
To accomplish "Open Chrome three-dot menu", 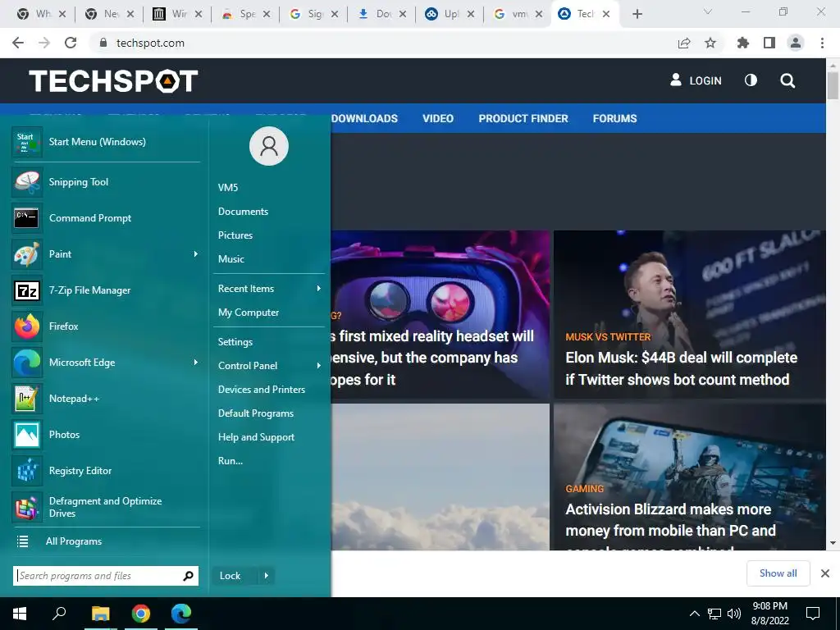I will (822, 43).
